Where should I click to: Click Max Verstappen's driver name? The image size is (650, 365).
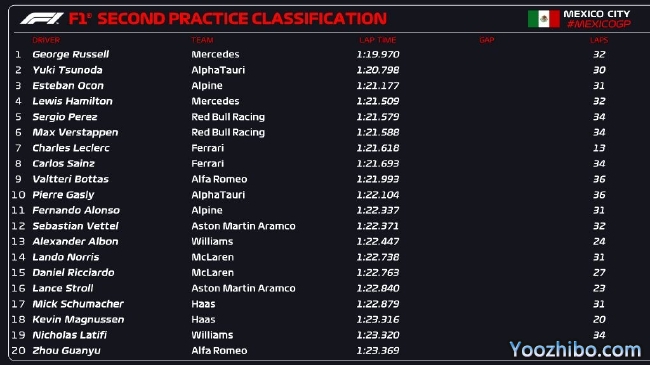(x=75, y=132)
